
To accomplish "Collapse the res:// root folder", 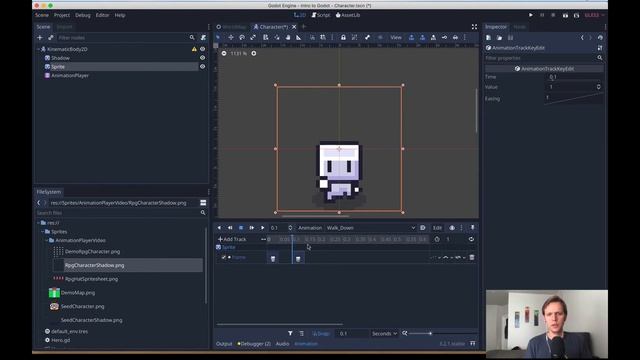I will point(38,223).
